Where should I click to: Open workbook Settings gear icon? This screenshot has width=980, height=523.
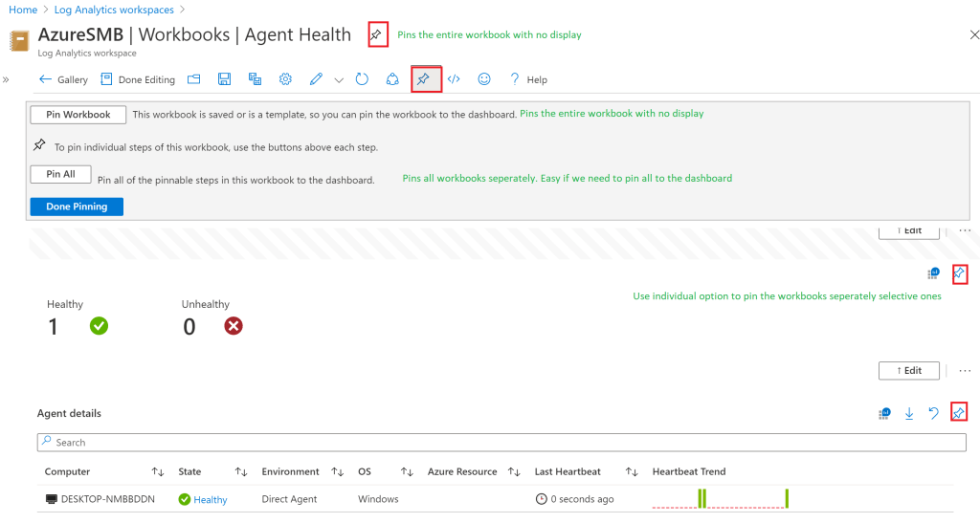click(285, 79)
